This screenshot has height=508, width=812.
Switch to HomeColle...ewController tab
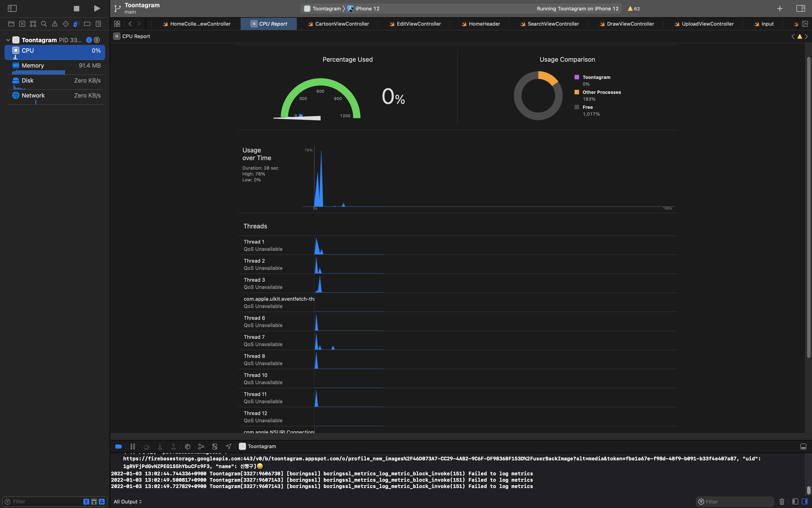197,24
